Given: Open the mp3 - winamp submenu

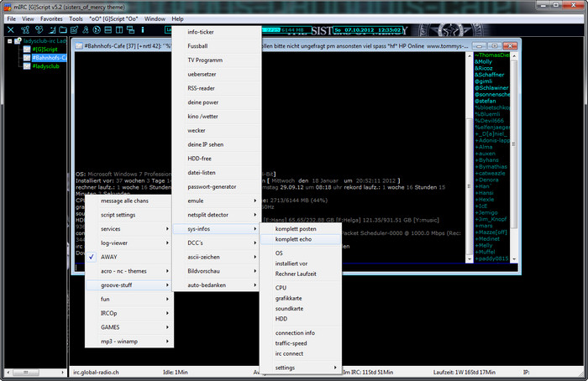Looking at the screenshot, I should click(x=129, y=342).
